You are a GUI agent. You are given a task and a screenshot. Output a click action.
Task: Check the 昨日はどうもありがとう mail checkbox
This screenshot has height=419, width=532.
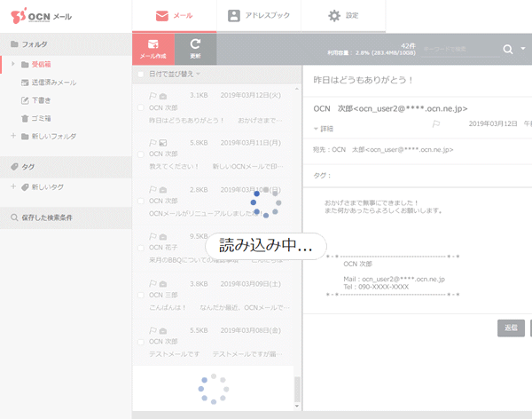[x=140, y=107]
